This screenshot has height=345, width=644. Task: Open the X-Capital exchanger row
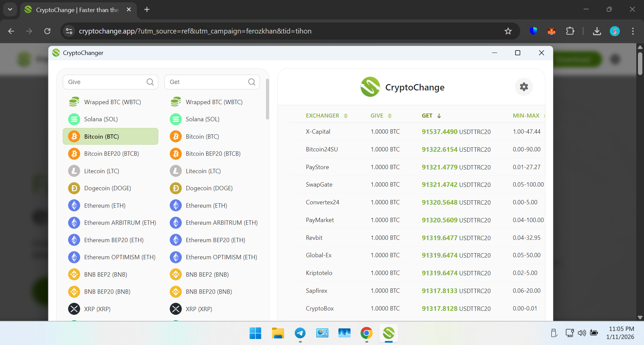pos(417,132)
